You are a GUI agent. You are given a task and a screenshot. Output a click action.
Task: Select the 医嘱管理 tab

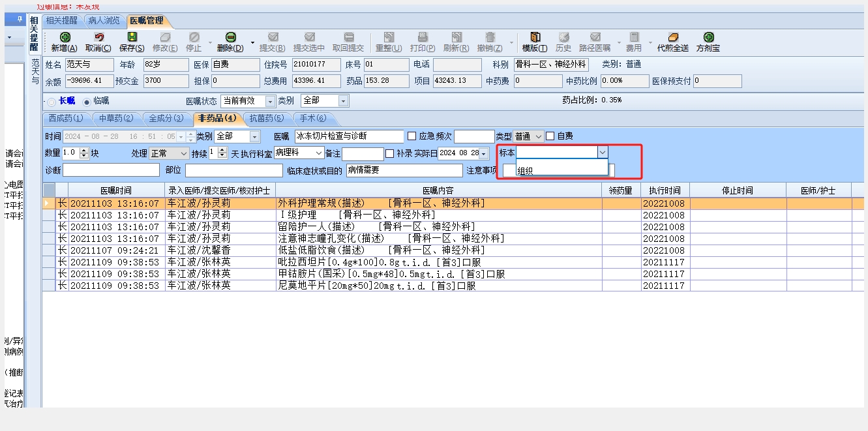pyautogui.click(x=146, y=21)
